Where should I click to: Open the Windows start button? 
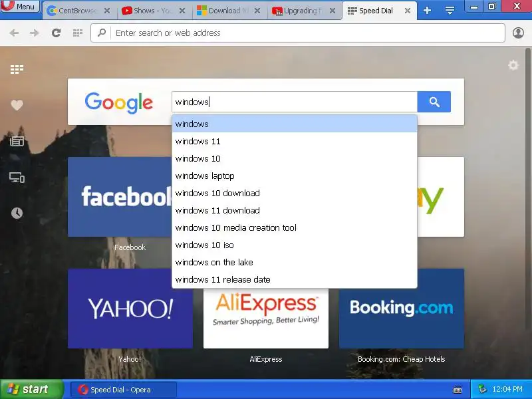[31, 389]
